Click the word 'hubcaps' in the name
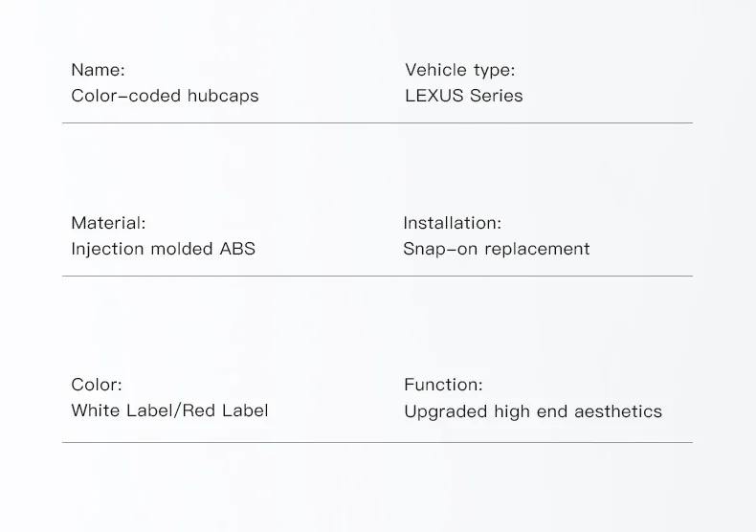This screenshot has width=756, height=532. (223, 96)
